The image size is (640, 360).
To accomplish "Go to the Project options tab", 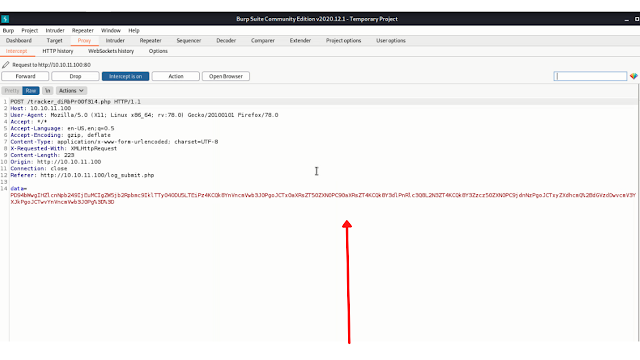I will tap(343, 40).
